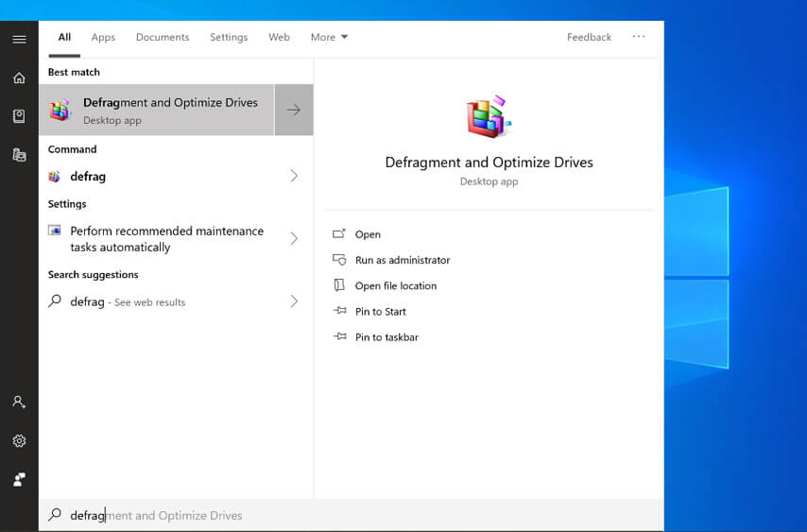Click the Open file location folder icon

338,285
